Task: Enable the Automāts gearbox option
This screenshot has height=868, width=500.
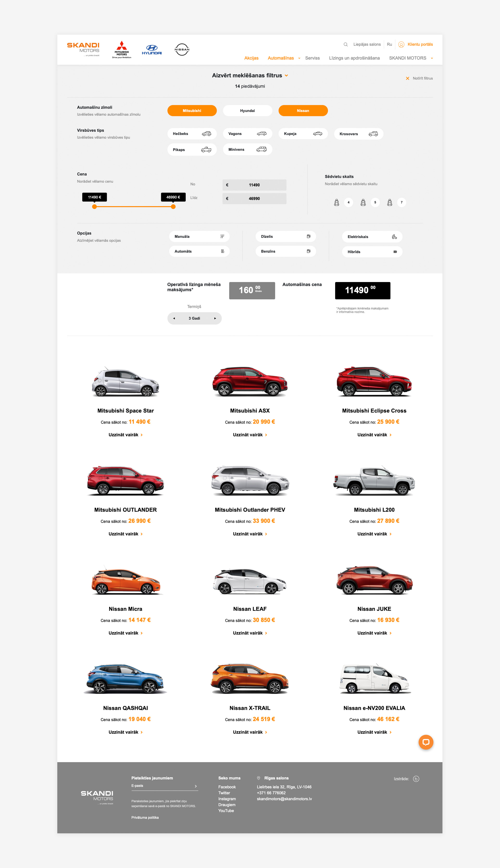Action: coord(199,251)
